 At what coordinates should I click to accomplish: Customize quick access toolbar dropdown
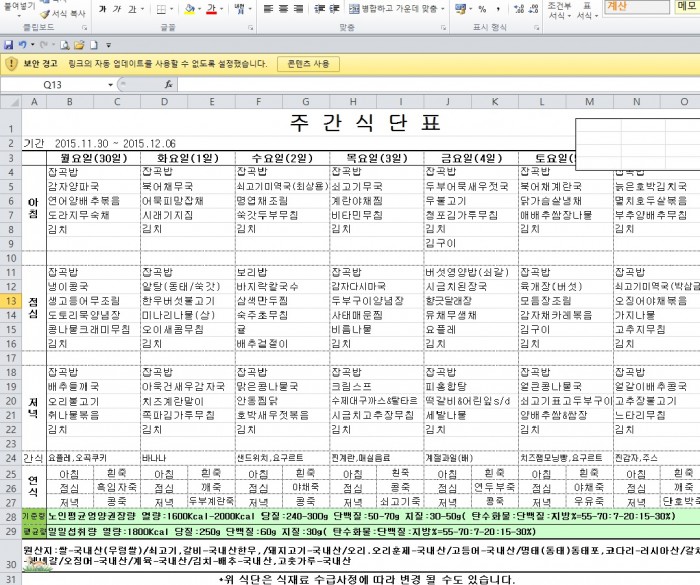click(108, 45)
